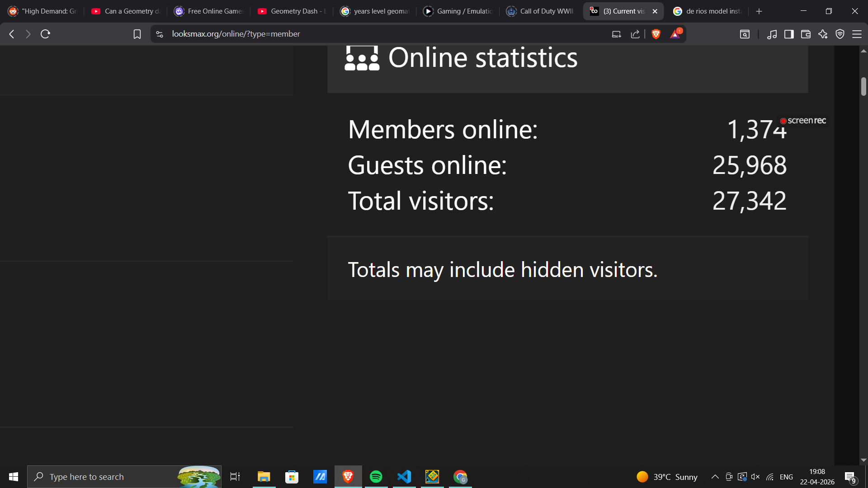Switch to the Geometry Dash tab
Screen dimensions: 868x488
pyautogui.click(x=292, y=11)
